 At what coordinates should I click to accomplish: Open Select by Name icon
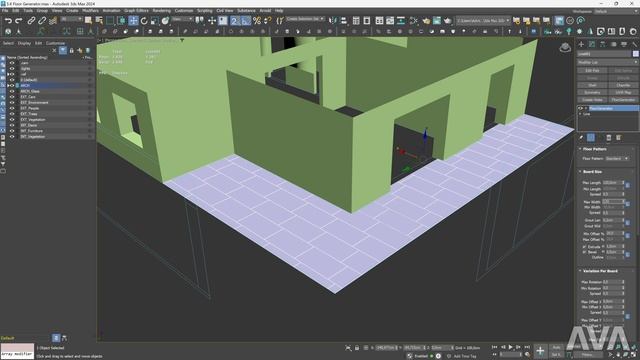coord(99,20)
